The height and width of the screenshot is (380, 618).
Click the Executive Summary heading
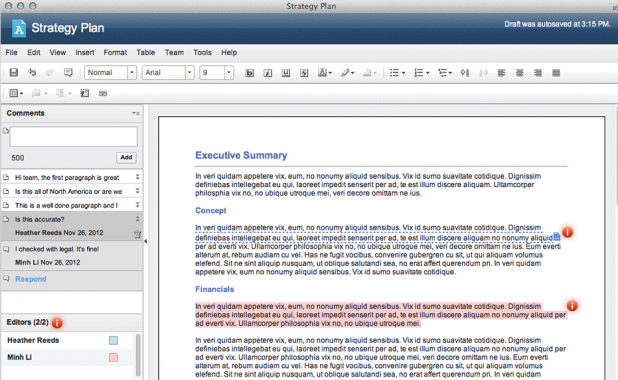(241, 155)
